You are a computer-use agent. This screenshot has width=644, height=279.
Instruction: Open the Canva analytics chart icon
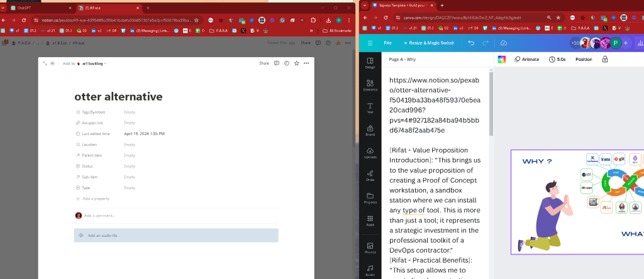(x=640, y=43)
